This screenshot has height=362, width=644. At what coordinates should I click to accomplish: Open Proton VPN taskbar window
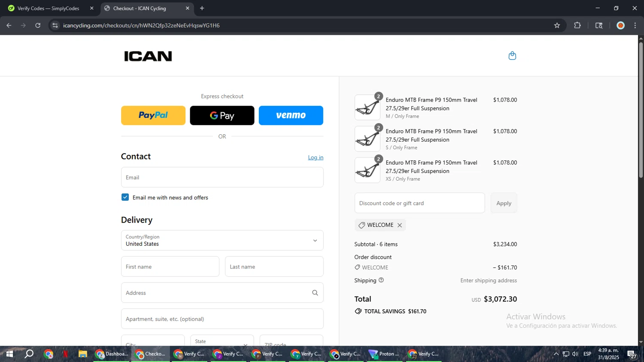tap(385, 354)
